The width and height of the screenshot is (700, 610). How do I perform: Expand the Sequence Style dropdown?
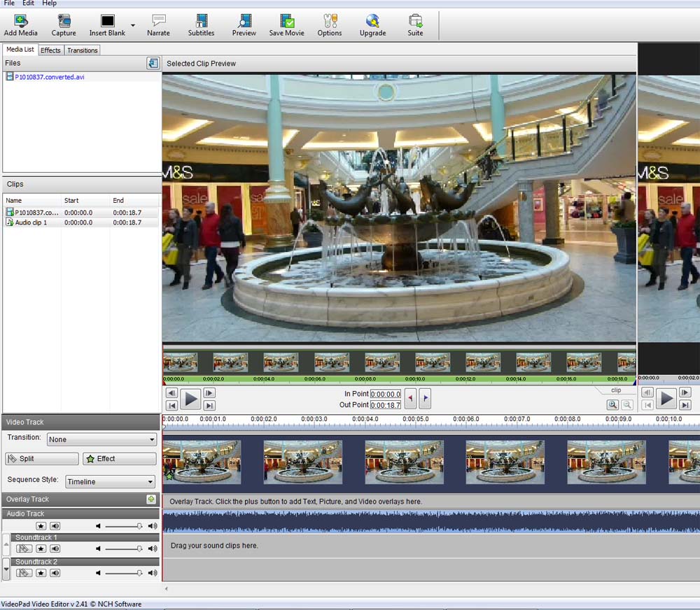point(111,481)
